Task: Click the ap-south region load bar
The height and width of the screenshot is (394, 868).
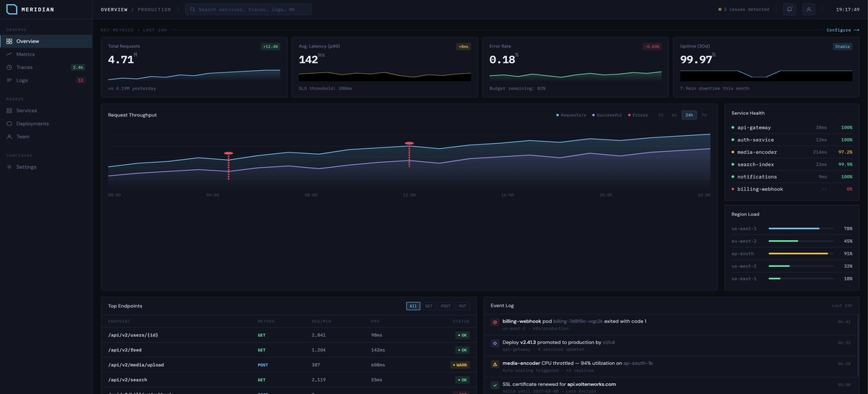Action: 800,253
